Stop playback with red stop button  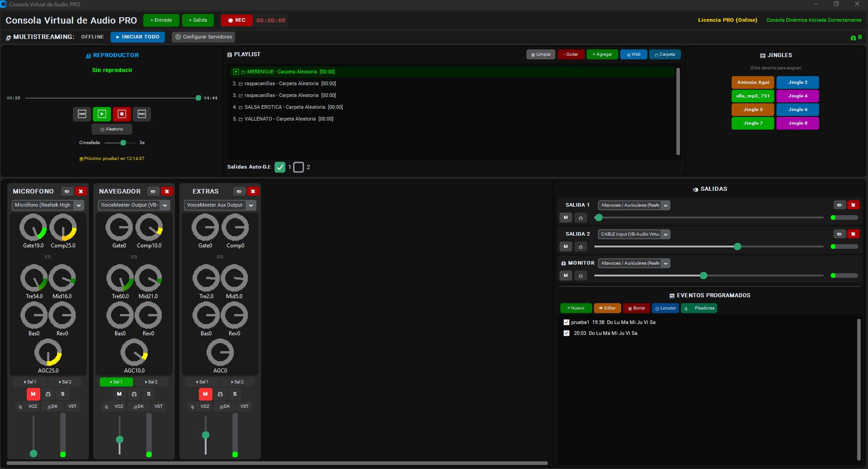122,114
